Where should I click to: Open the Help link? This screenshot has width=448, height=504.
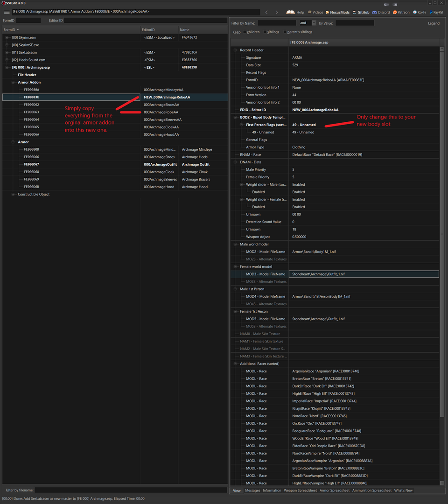[x=300, y=12]
